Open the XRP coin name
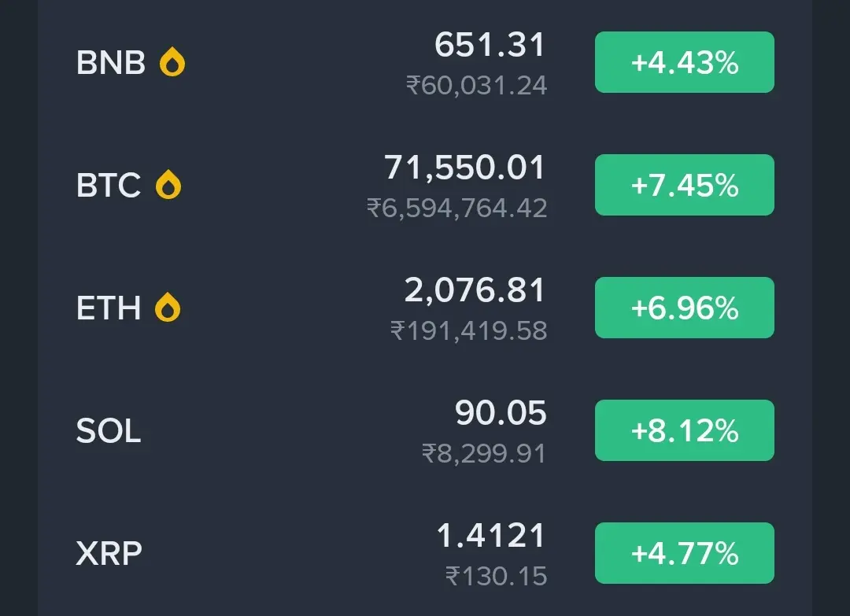 point(109,553)
